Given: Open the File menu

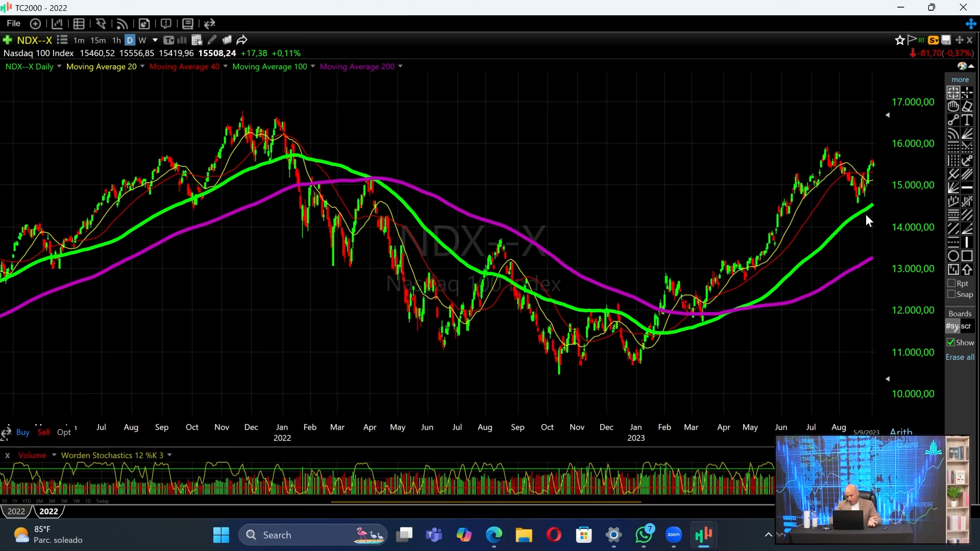Looking at the screenshot, I should [13, 23].
